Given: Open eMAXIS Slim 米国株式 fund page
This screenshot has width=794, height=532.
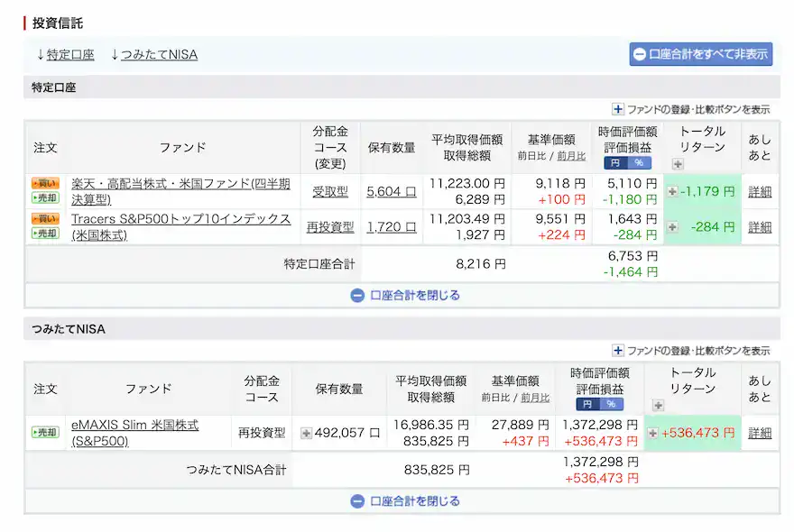Looking at the screenshot, I should 135,433.
